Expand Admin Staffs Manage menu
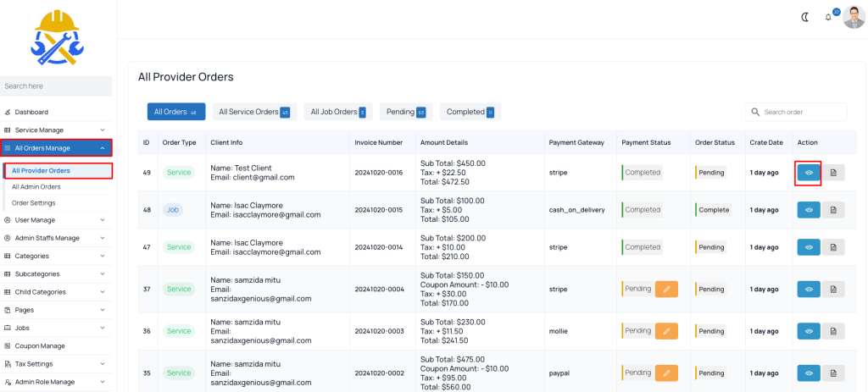The width and height of the screenshot is (868, 392). 56,238
